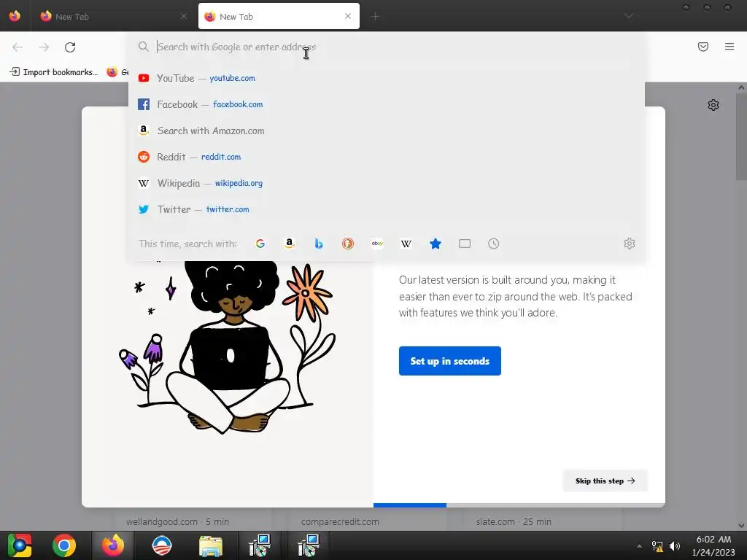Image resolution: width=747 pixels, height=560 pixels.
Task: Open new tab page settings gear
Action: click(x=713, y=105)
